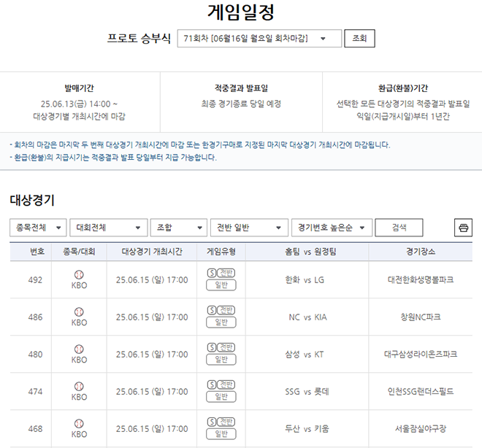Click the 검색 search button

(399, 228)
